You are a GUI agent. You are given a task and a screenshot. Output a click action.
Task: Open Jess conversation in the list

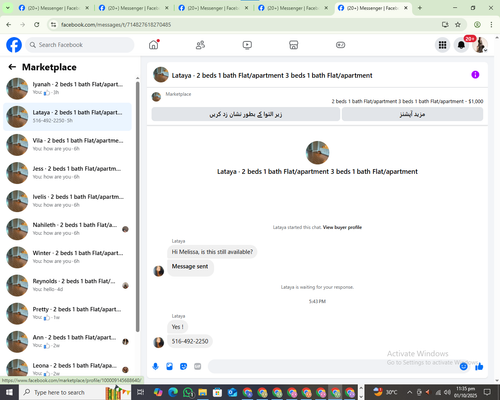click(x=67, y=173)
